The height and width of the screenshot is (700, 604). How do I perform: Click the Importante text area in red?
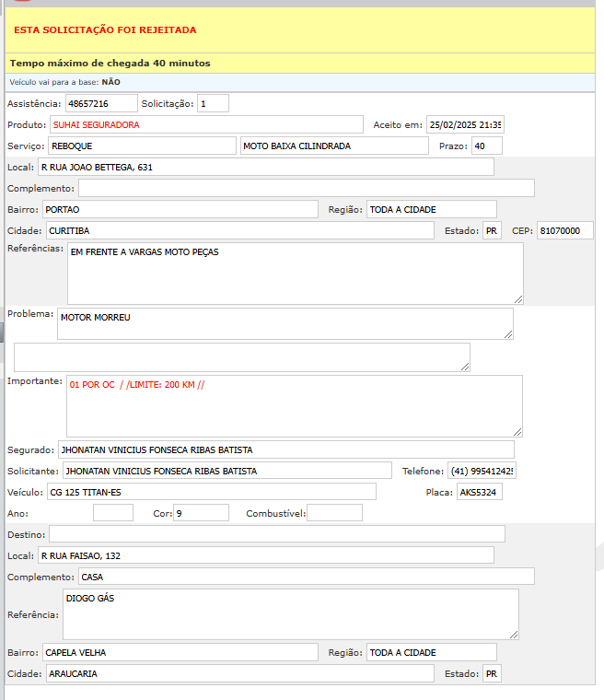pyautogui.click(x=294, y=405)
